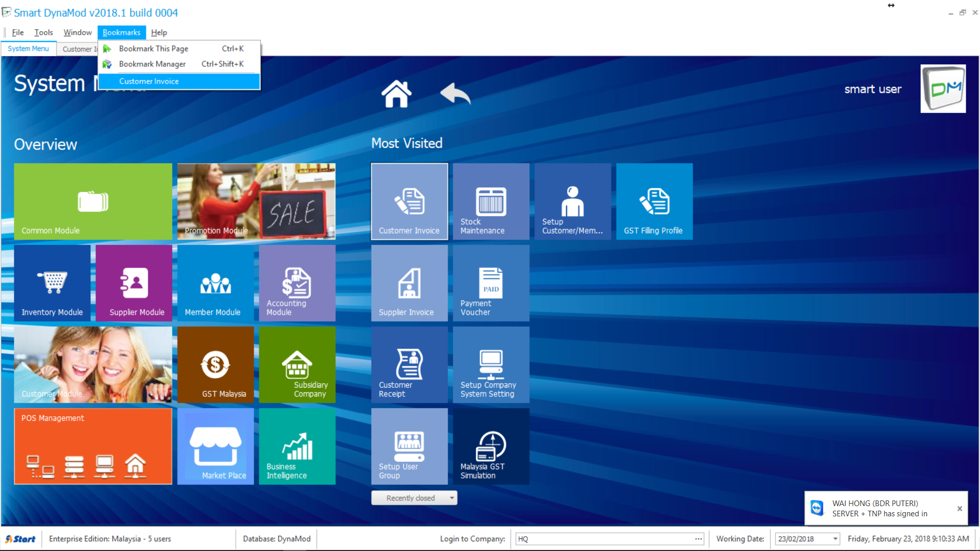The height and width of the screenshot is (551, 980).
Task: Choose Customer Invoice bookmark entry
Action: point(149,81)
